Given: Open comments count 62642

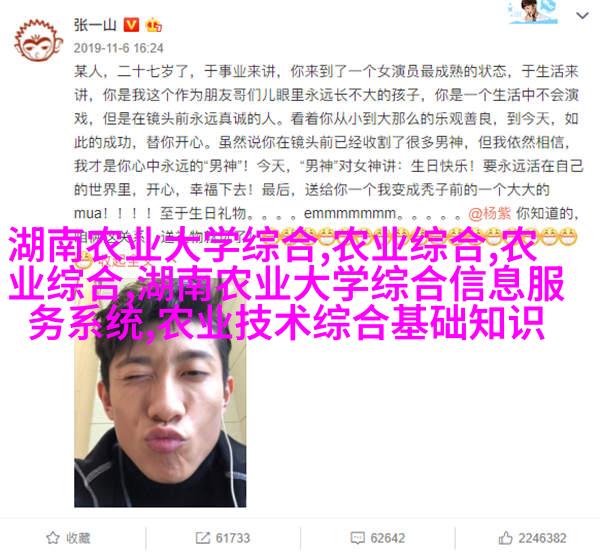Looking at the screenshot, I should point(387,538).
